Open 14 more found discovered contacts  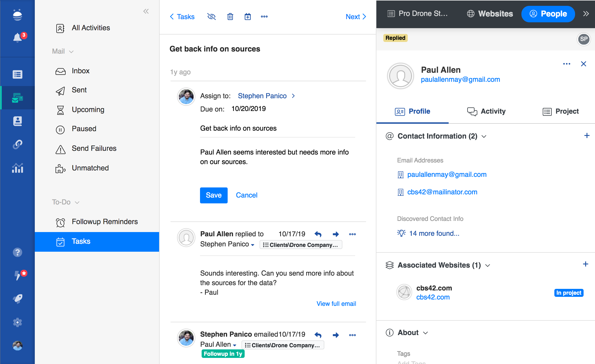point(434,233)
